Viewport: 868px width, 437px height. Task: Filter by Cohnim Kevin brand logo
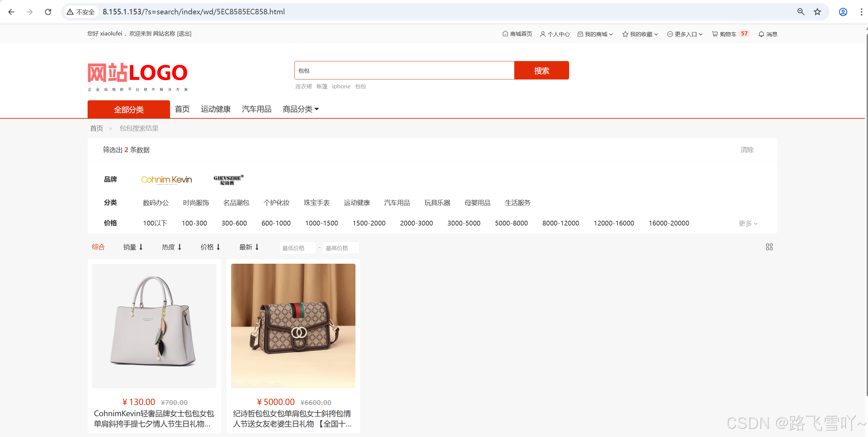pos(166,179)
